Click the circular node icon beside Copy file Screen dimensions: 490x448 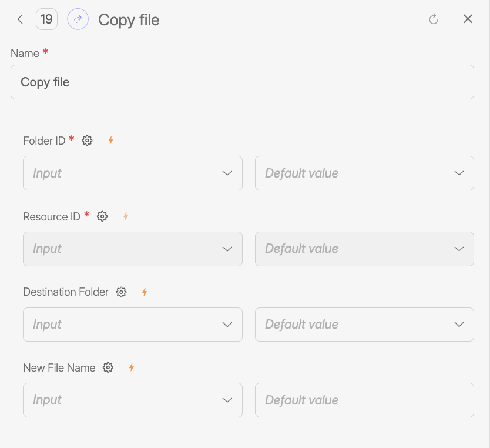pos(78,19)
